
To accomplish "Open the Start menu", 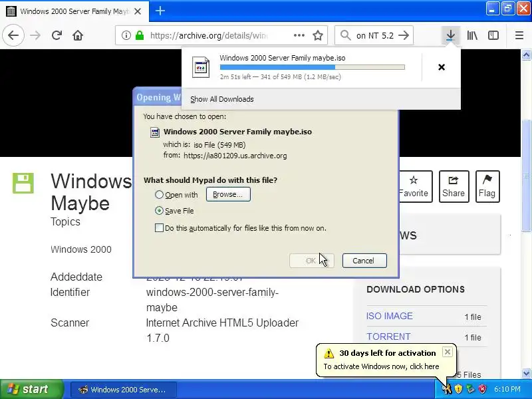I will point(32,389).
